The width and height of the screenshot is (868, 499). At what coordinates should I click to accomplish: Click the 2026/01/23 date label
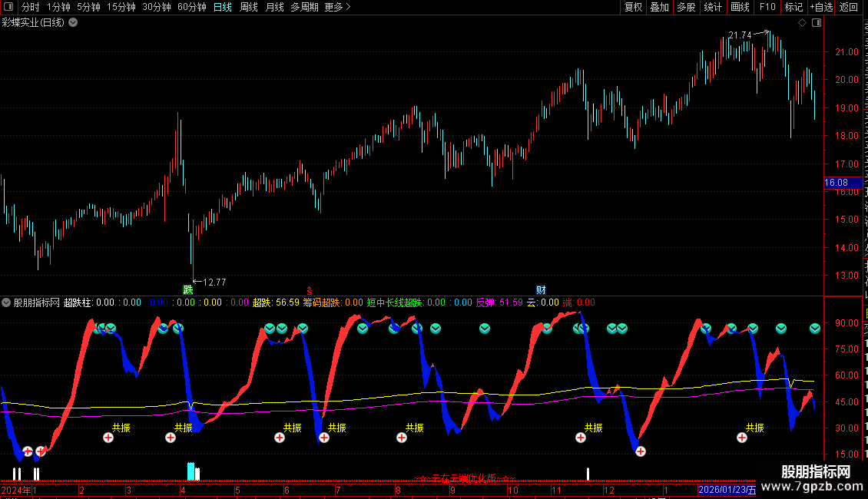pos(727,490)
